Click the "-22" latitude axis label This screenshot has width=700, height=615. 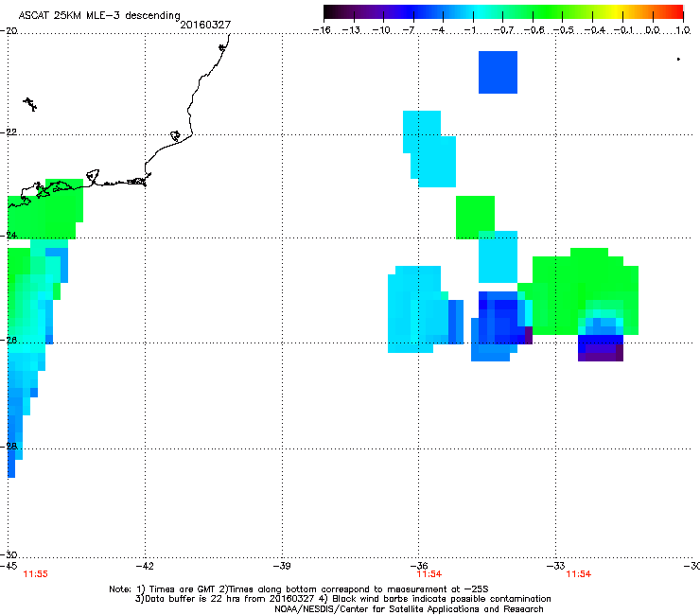click(9, 132)
